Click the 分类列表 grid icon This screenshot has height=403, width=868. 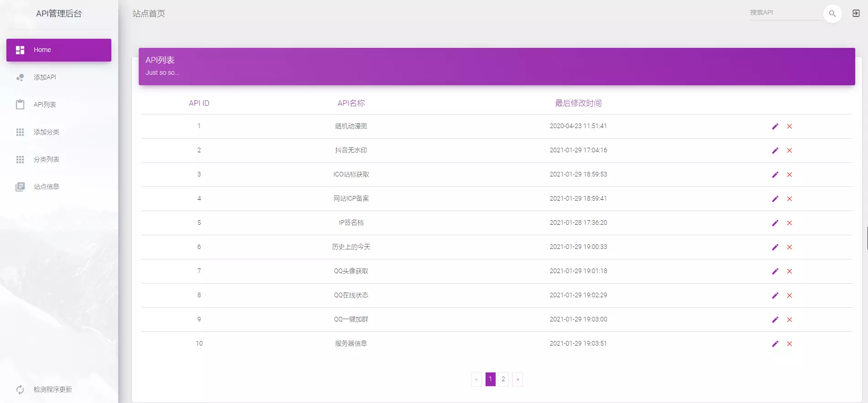(20, 160)
